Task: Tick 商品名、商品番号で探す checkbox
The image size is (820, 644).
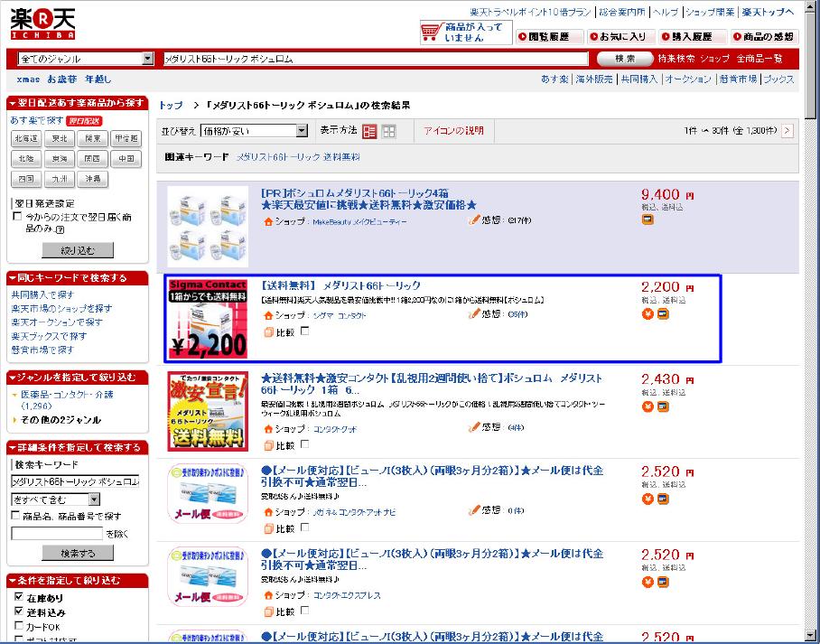Action: pyautogui.click(x=15, y=516)
